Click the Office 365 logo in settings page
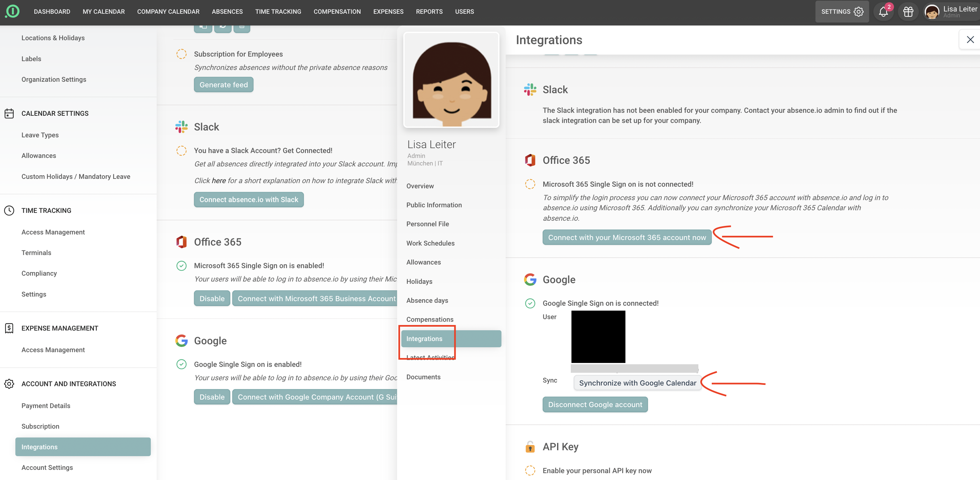Screen dimensions: 980x480 pos(182,242)
